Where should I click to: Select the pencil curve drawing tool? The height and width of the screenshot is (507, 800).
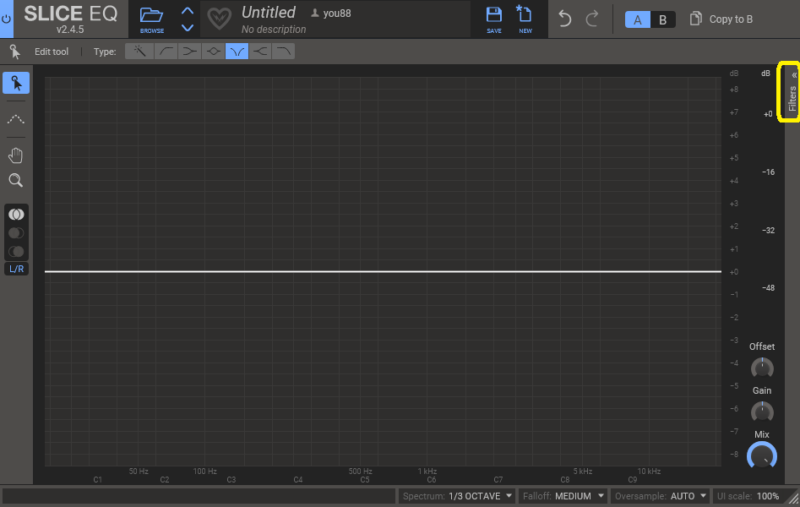tap(16, 119)
